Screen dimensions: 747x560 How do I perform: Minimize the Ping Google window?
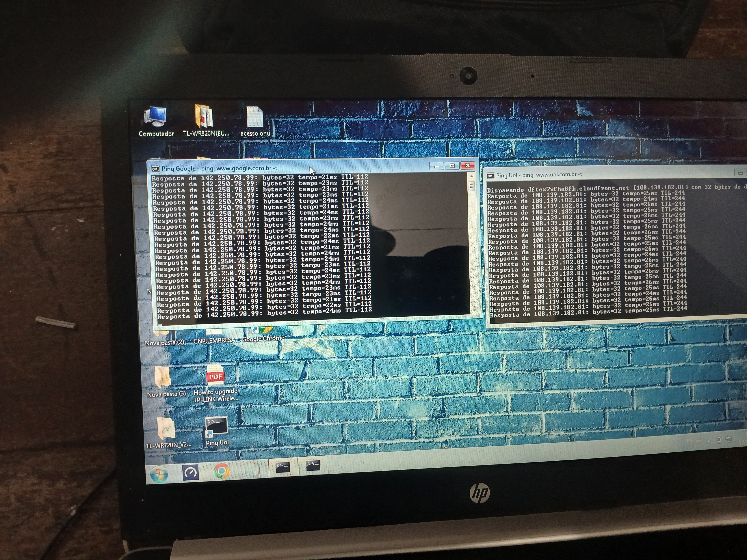click(x=437, y=166)
